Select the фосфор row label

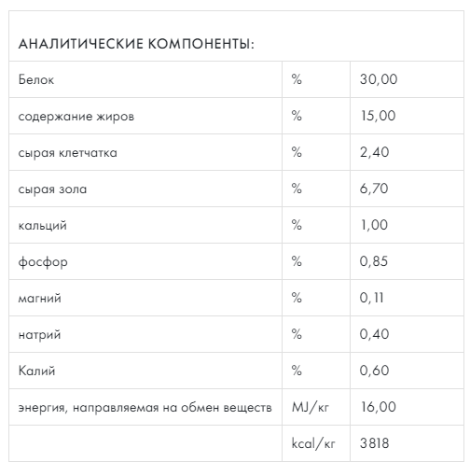pyautogui.click(x=43, y=261)
